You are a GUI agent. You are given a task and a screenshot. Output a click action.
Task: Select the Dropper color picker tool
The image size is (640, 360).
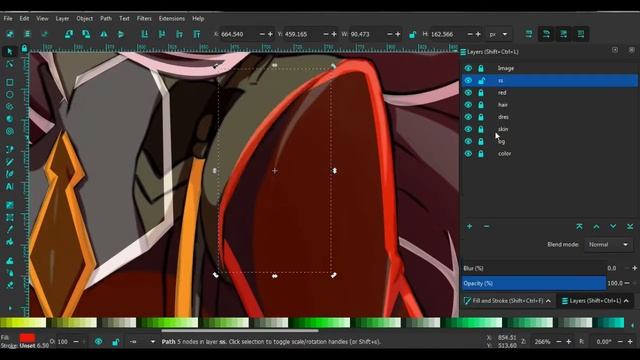click(x=9, y=229)
